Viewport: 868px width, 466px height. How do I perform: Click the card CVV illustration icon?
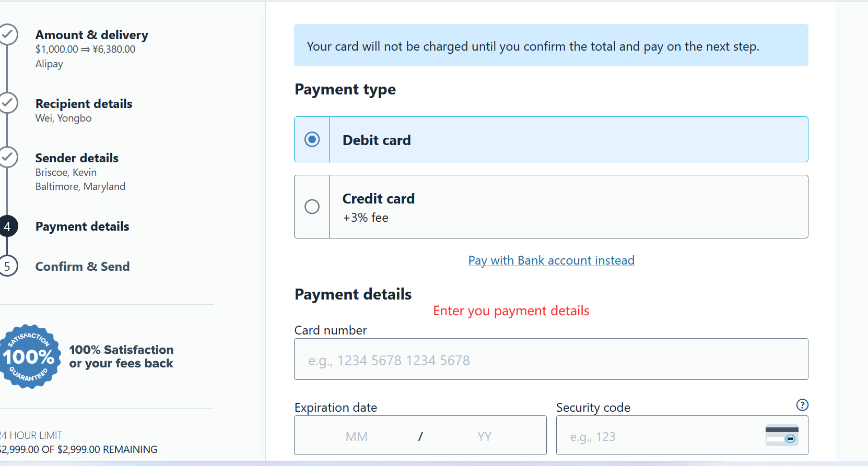pos(782,435)
